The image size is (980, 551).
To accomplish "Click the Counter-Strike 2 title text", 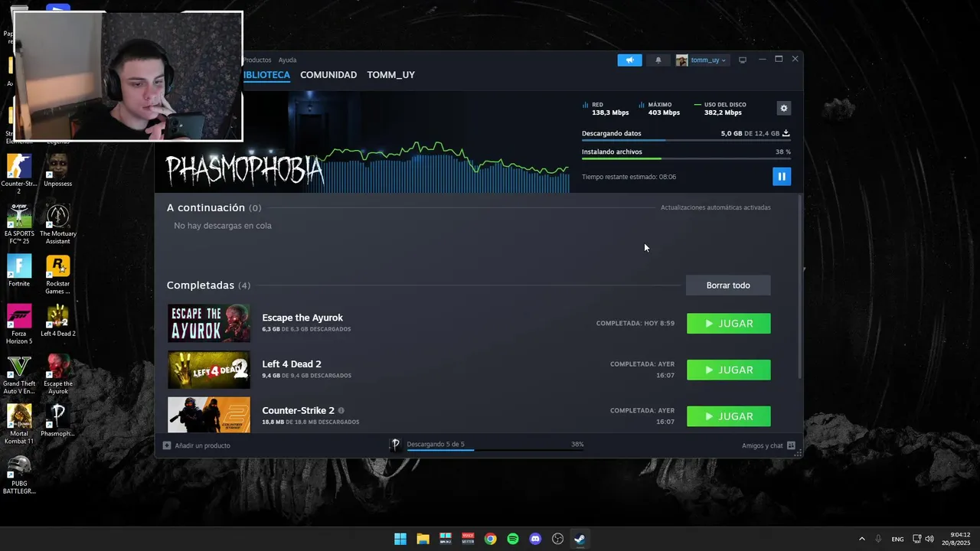I will pyautogui.click(x=298, y=410).
